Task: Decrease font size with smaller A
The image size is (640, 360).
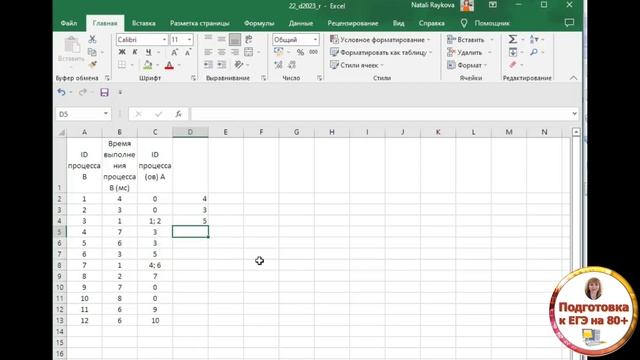Action: pos(187,52)
